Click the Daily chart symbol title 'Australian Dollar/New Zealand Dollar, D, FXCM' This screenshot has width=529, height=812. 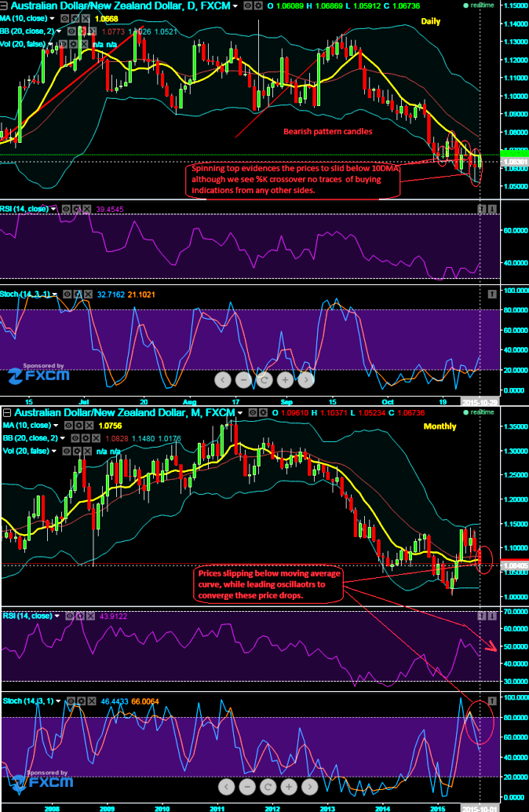[x=120, y=5]
